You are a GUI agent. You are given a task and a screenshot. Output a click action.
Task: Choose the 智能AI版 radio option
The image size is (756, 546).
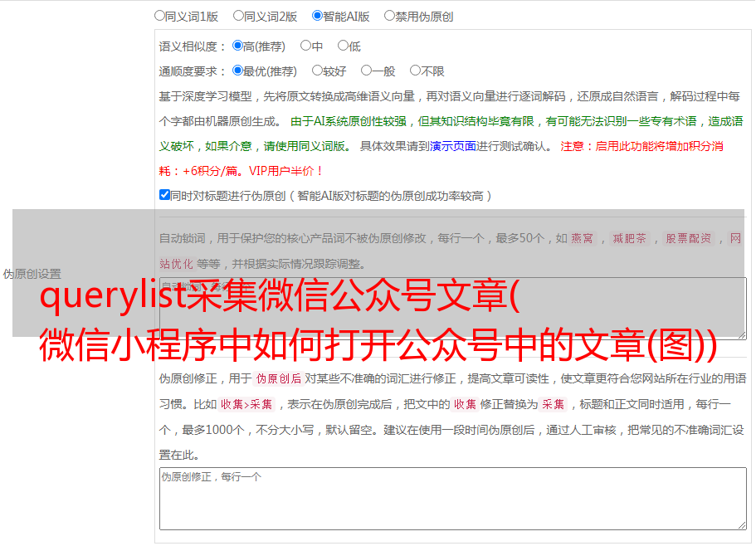click(x=317, y=16)
